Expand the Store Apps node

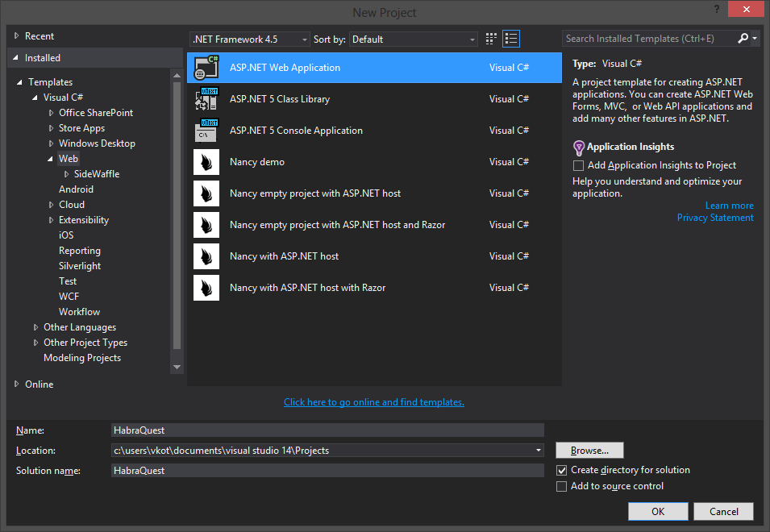click(x=51, y=128)
